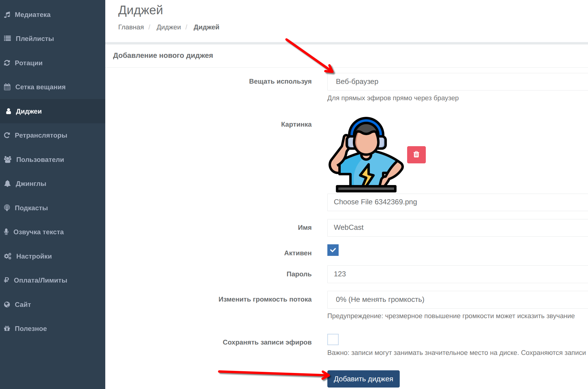588x389 pixels.
Task: Click the Диджеи breadcrumb link
Action: pyautogui.click(x=168, y=27)
